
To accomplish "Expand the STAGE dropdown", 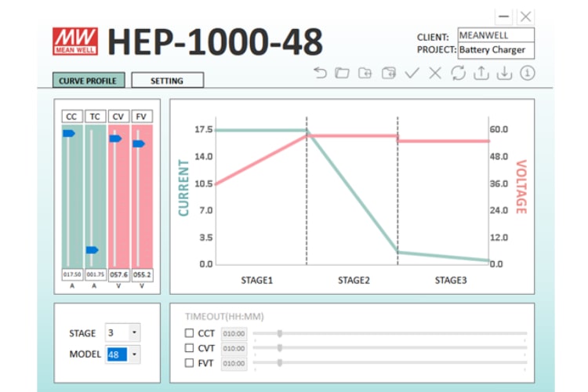I will point(134,332).
